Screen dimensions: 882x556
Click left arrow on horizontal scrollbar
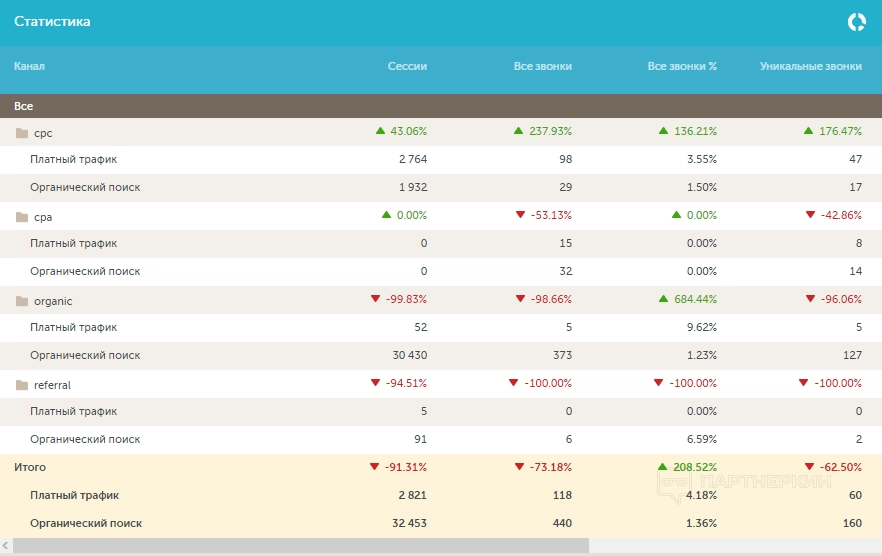(x=6, y=546)
